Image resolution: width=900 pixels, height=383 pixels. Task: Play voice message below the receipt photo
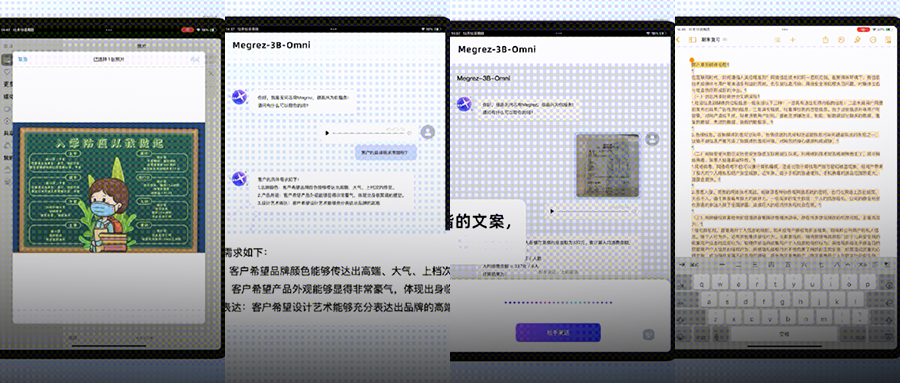(552, 211)
